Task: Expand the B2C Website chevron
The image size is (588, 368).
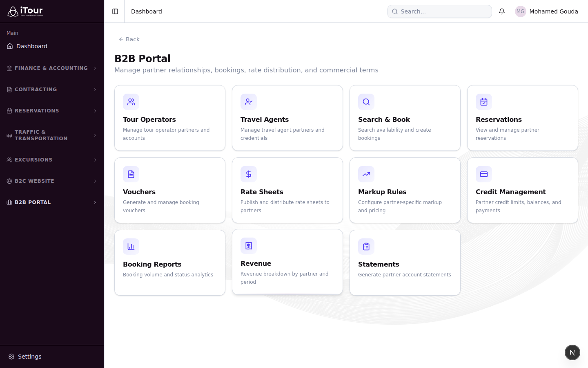Action: tap(95, 181)
